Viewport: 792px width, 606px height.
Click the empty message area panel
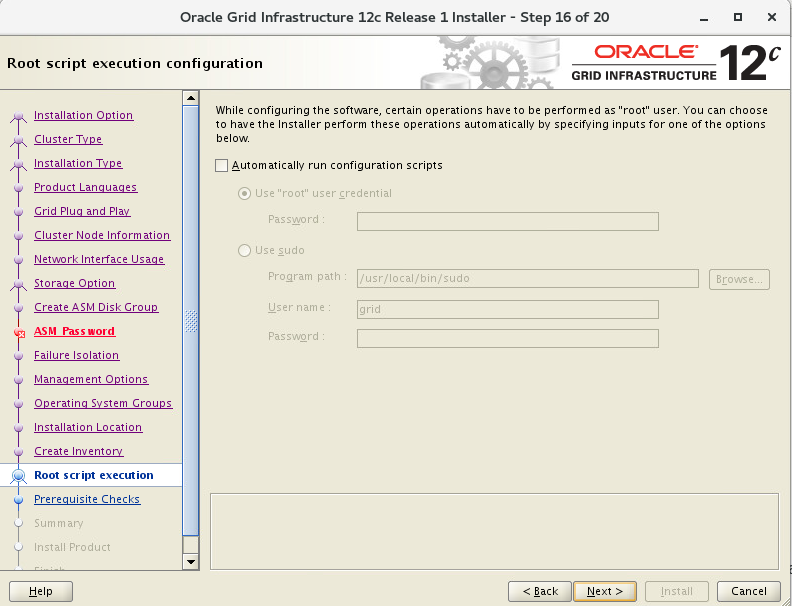494,531
